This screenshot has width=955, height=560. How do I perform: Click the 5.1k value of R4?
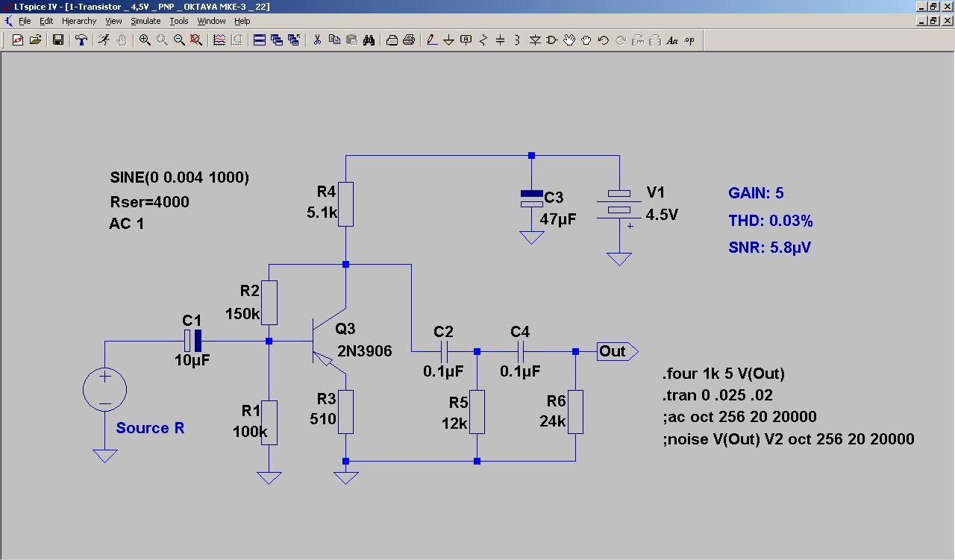point(322,213)
